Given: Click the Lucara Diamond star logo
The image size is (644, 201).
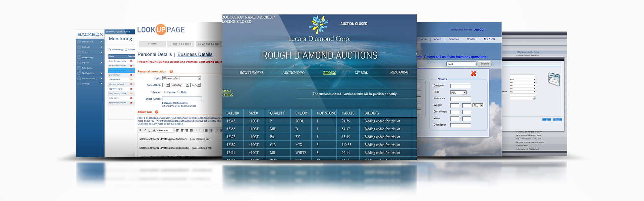Looking at the screenshot, I should coord(319,24).
